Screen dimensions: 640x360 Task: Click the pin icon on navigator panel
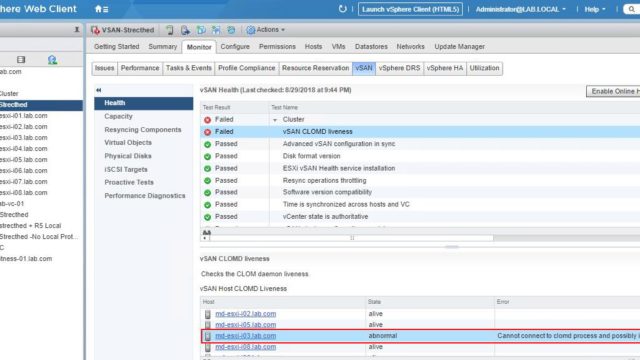pyautogui.click(x=77, y=29)
